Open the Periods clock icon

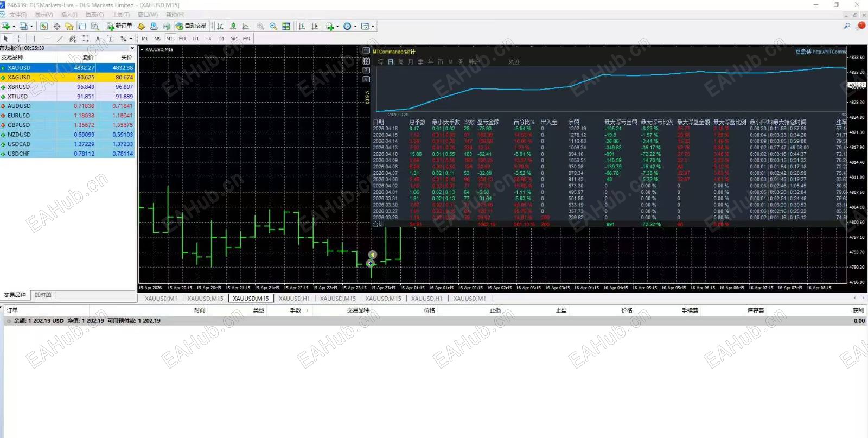(347, 26)
